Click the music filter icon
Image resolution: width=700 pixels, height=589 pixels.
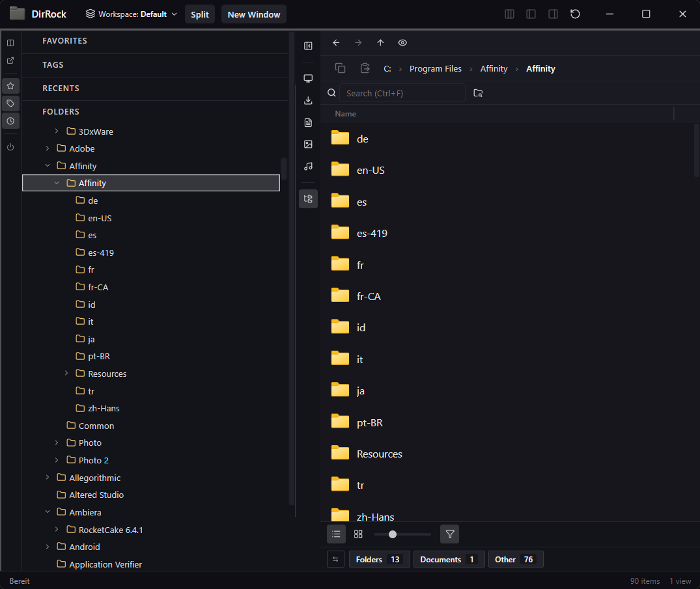pyautogui.click(x=308, y=166)
